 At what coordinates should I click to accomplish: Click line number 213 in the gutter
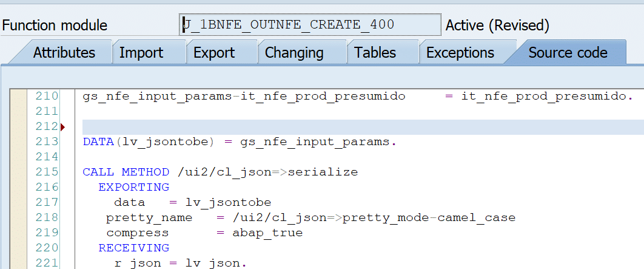click(47, 141)
